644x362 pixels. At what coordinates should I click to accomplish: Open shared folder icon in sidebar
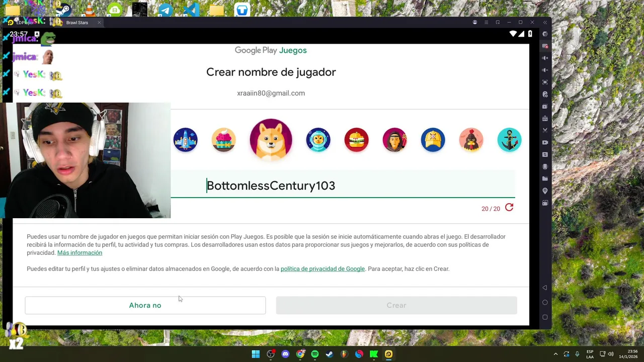(545, 178)
